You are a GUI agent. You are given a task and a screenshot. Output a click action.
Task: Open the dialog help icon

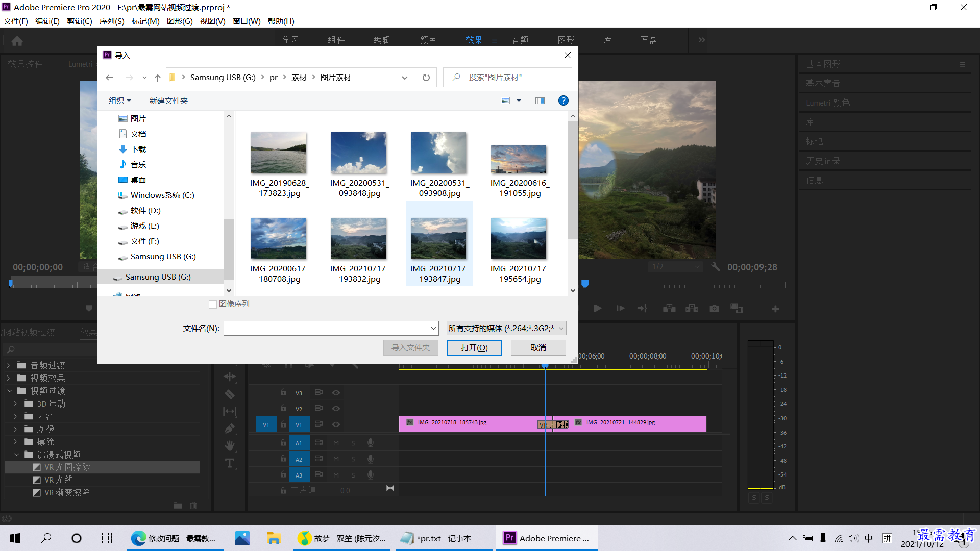coord(563,101)
